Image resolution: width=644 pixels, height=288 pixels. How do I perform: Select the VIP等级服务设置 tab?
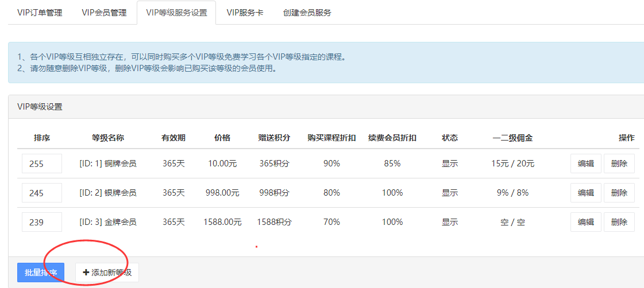coord(176,13)
